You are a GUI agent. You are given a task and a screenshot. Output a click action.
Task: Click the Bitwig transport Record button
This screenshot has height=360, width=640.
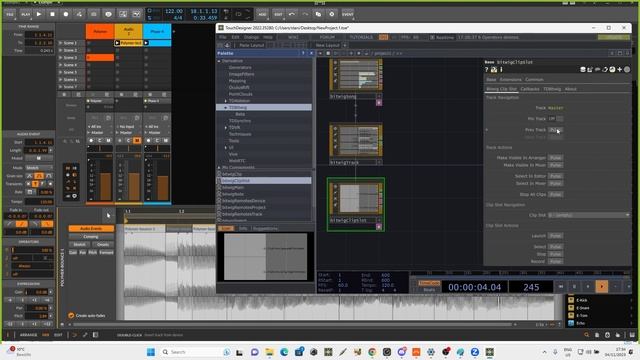point(66,14)
